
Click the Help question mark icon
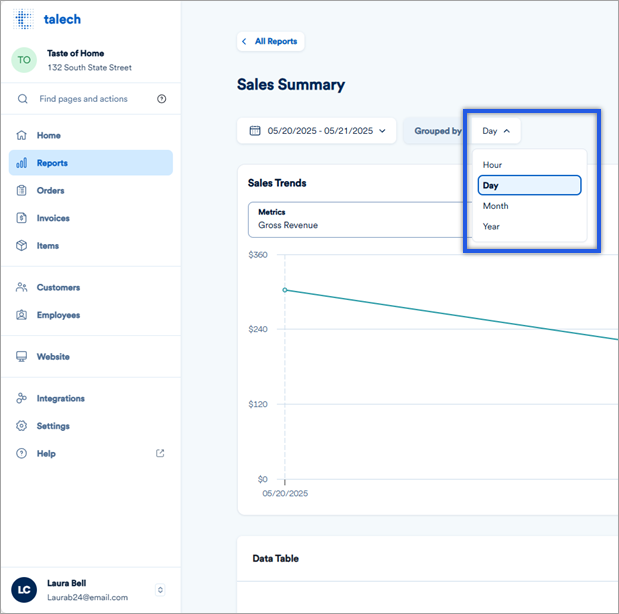(21, 453)
